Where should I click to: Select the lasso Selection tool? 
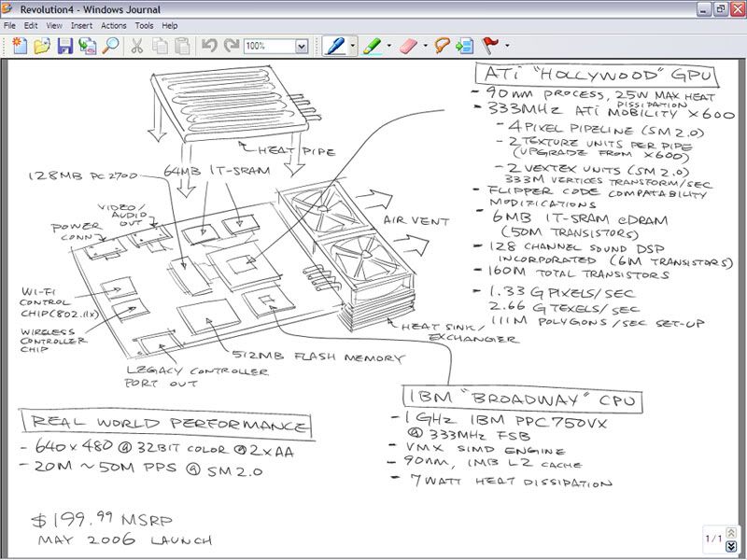pyautogui.click(x=443, y=46)
